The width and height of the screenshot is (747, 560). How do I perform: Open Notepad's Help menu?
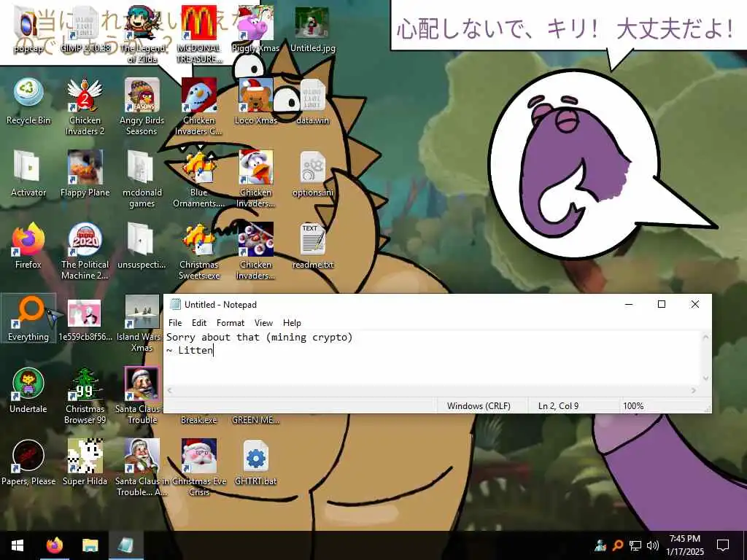coord(292,323)
